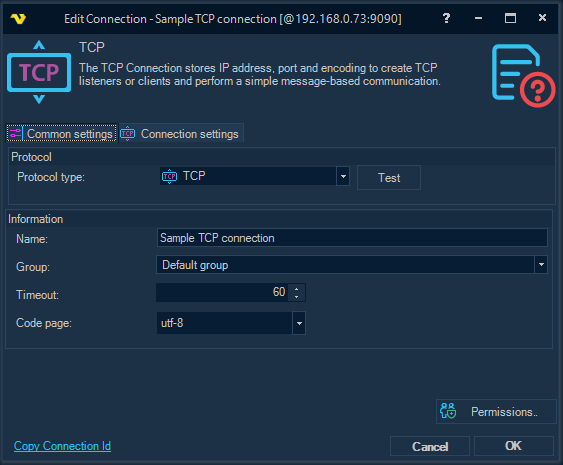Maximize the Edit Connection window
Viewport: 563px width, 465px height.
point(510,18)
